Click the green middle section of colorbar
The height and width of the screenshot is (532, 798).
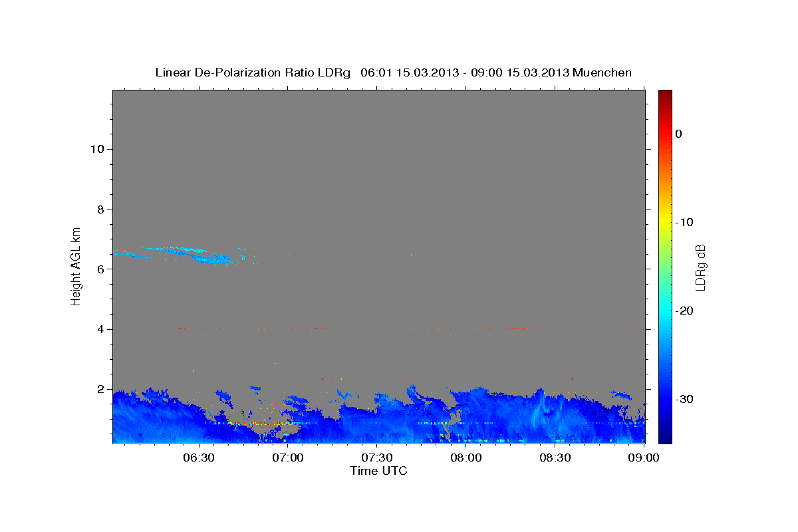point(665,266)
